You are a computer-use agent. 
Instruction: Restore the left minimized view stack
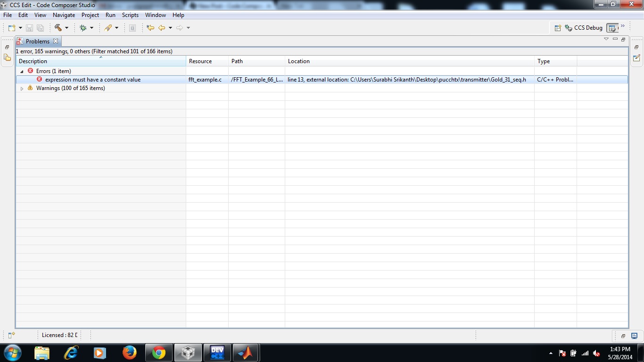coord(7,48)
